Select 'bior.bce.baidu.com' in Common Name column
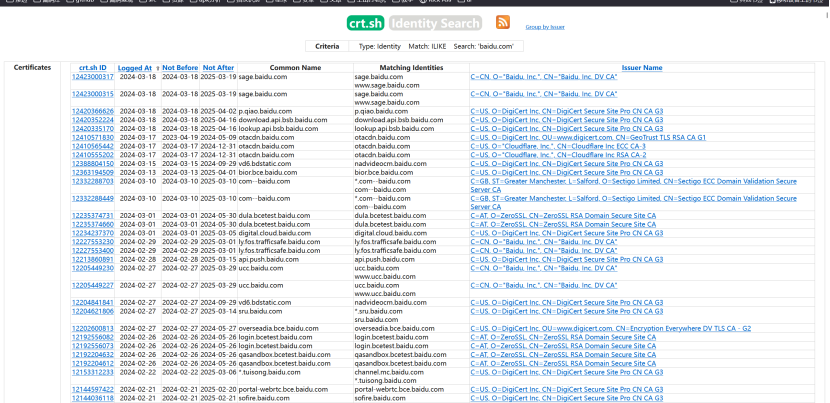 pos(268,173)
